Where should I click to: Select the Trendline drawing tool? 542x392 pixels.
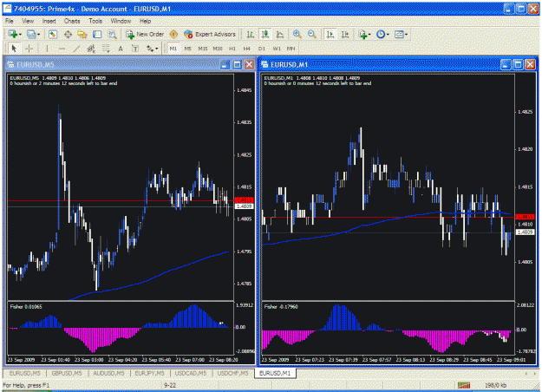[x=76, y=49]
